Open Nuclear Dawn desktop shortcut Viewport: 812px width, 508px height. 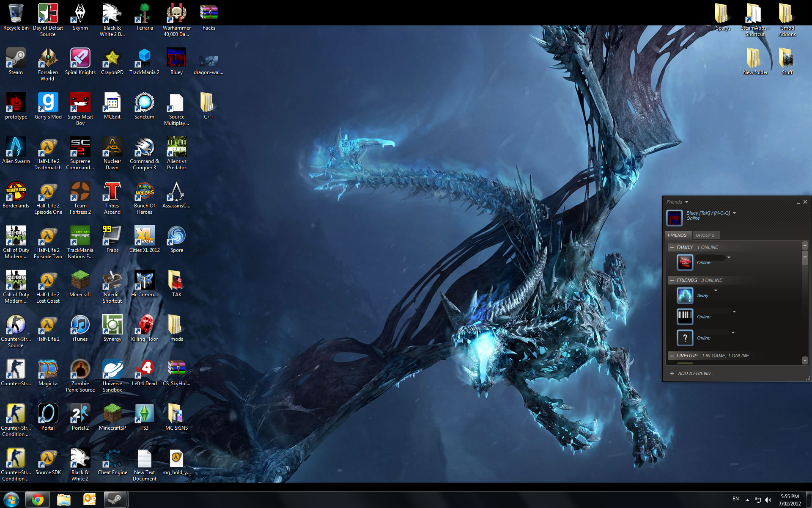tap(112, 153)
